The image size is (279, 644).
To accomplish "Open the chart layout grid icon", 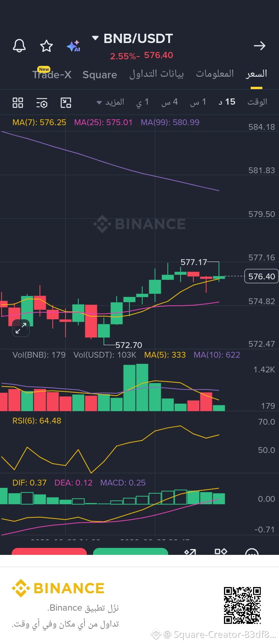I will (18, 103).
